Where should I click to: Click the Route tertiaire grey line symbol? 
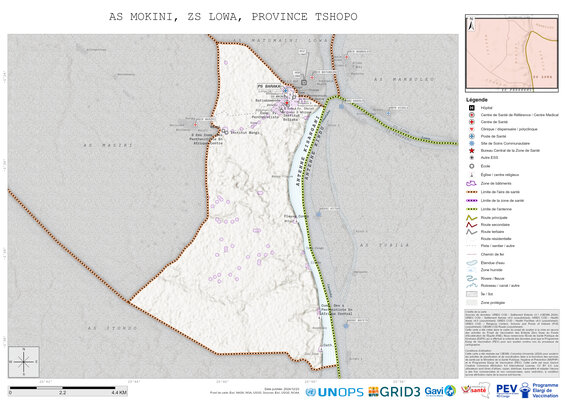[471, 232]
